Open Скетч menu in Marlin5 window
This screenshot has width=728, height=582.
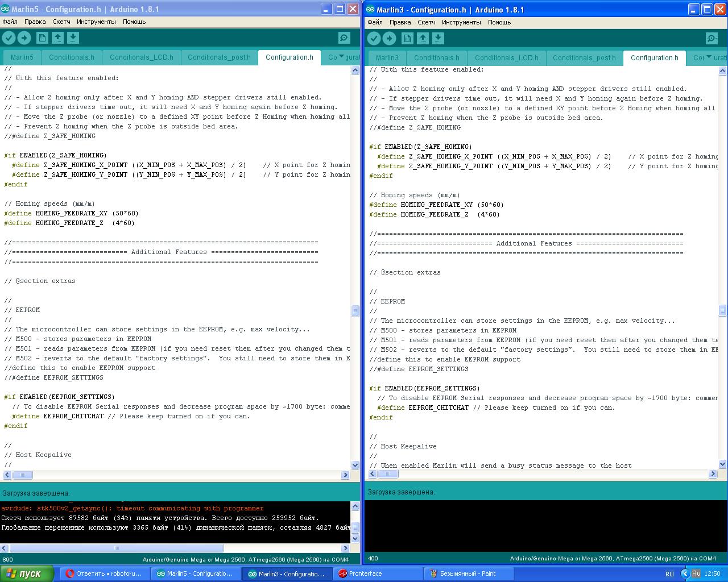[x=61, y=22]
